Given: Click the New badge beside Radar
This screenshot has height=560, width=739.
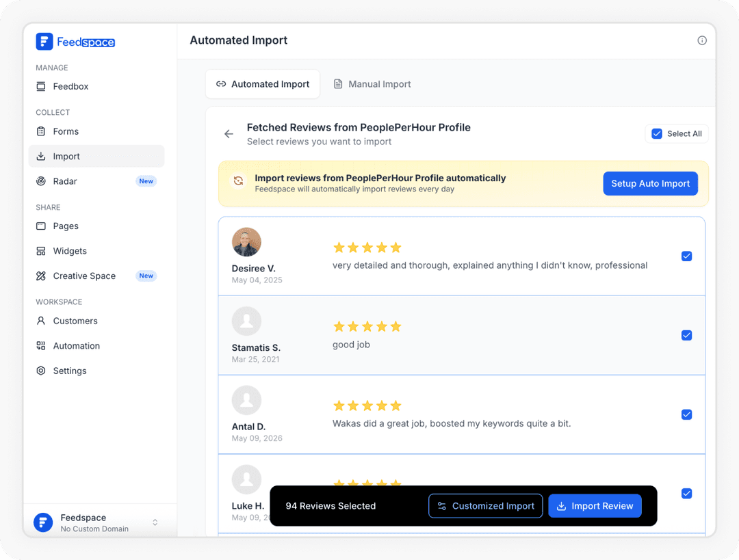Looking at the screenshot, I should [x=146, y=181].
